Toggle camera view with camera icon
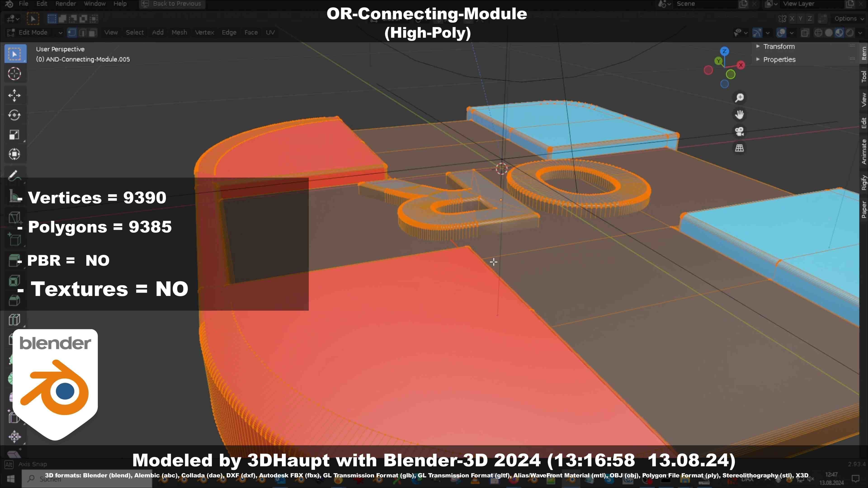This screenshot has height=488, width=868. [739, 131]
